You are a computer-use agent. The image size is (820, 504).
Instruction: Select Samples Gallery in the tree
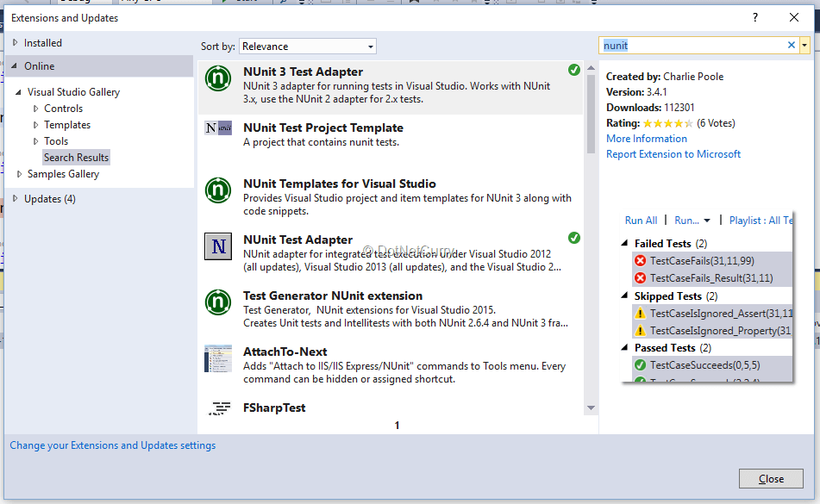pos(63,174)
